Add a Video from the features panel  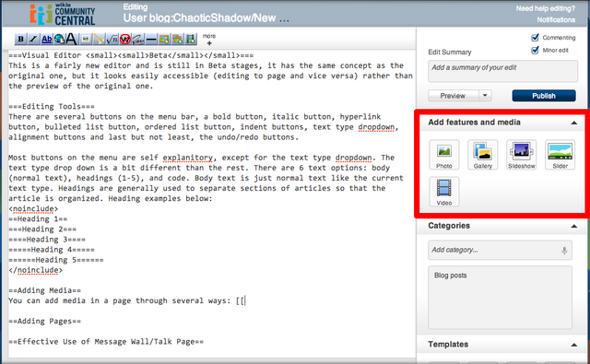444,192
